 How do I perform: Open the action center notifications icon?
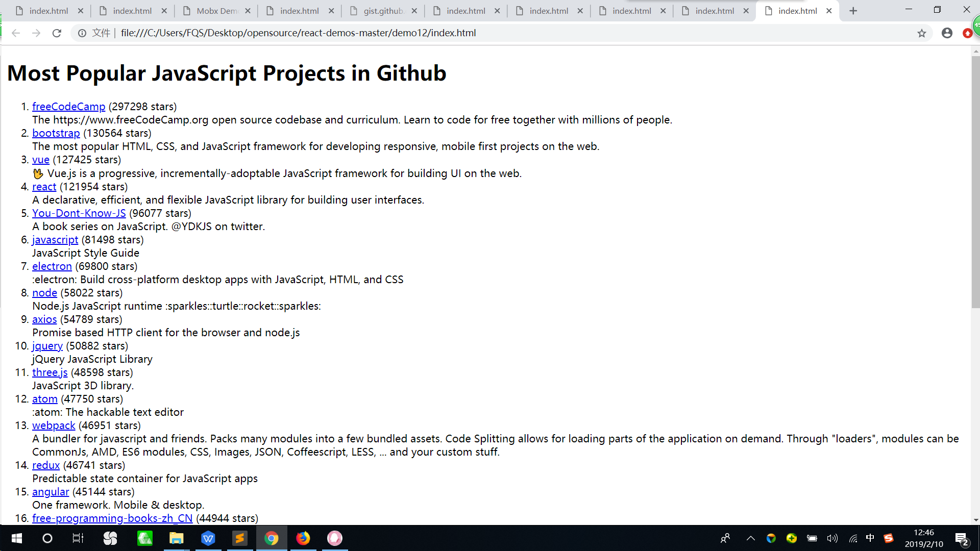click(x=962, y=539)
